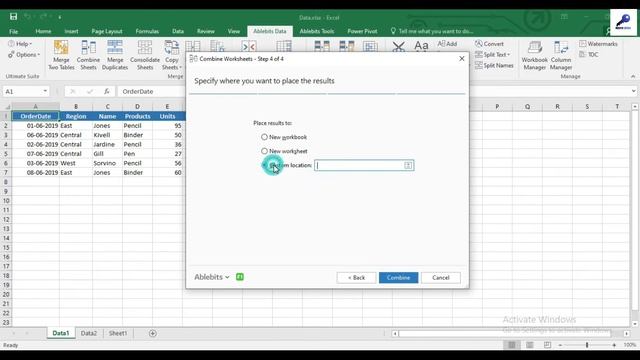Click range selector icon in Custom location field
The image size is (640, 360).
[x=408, y=165]
